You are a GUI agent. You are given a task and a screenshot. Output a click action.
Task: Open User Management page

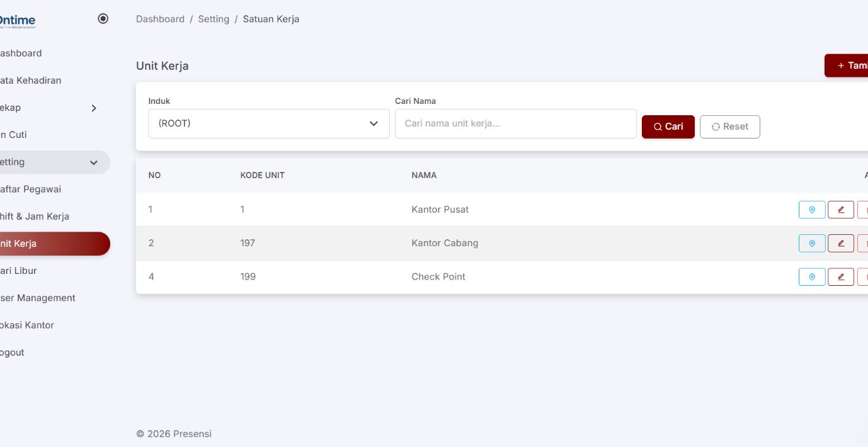click(38, 298)
